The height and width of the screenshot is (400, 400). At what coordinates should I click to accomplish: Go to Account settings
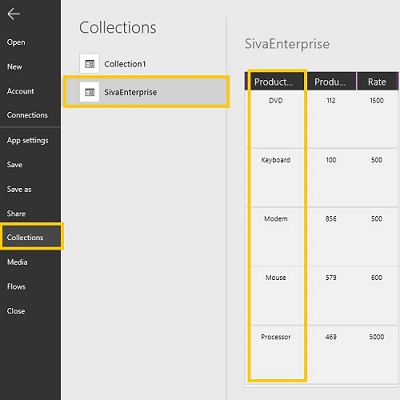[20, 91]
